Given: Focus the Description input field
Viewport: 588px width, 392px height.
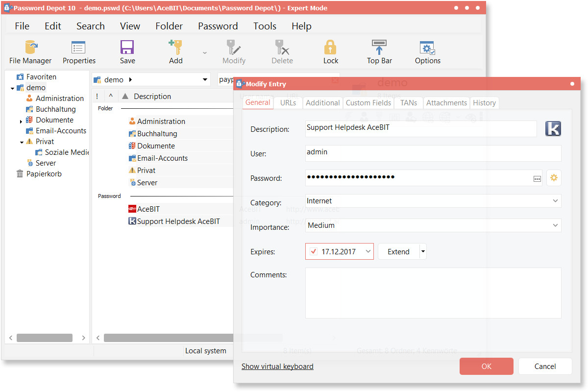Looking at the screenshot, I should click(421, 129).
